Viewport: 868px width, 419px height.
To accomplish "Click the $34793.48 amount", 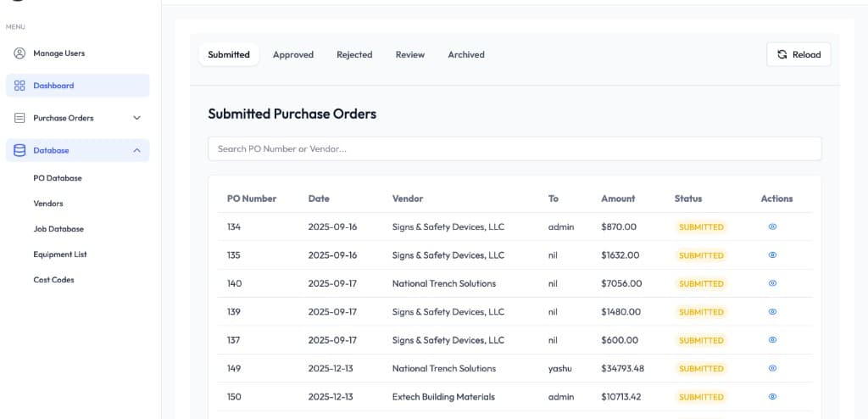I will point(623,368).
